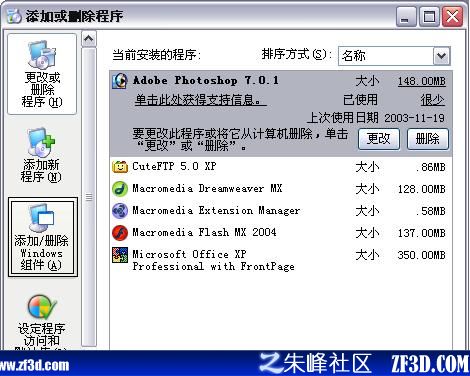Click the Macromedia Dreamweaver MX icon
This screenshot has width=470, height=376.
pos(120,189)
